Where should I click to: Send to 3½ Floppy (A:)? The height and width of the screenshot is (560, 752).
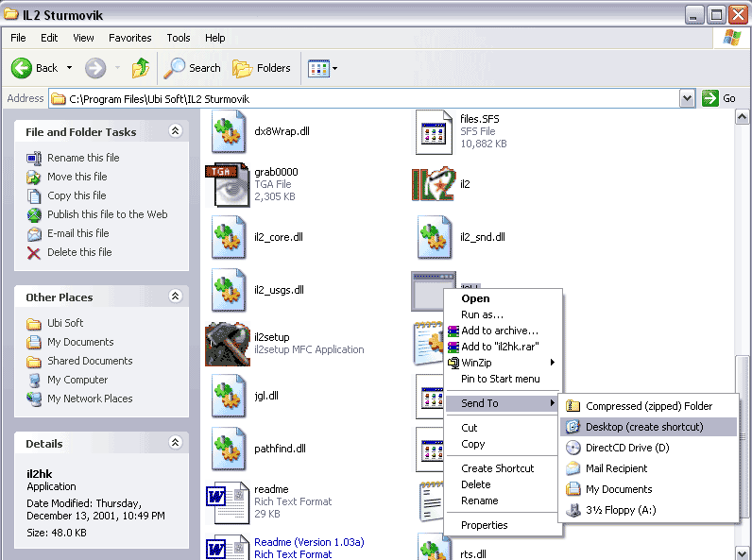(x=648, y=510)
